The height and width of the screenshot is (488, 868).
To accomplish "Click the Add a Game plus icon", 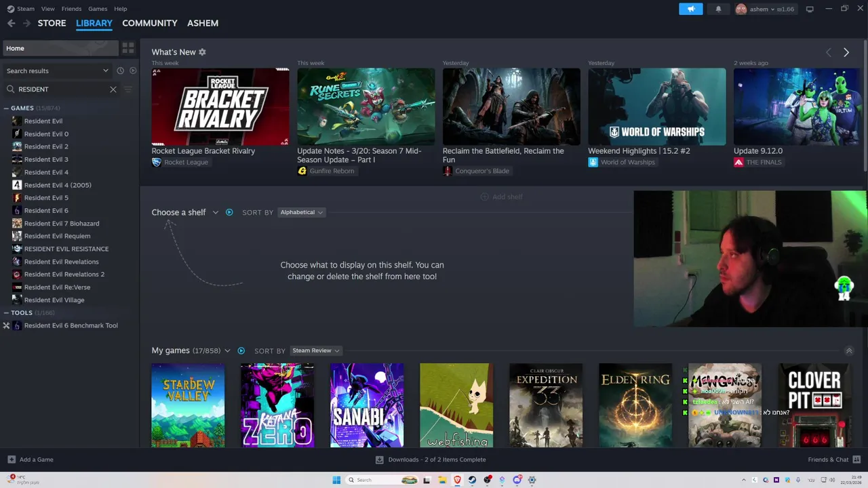I will click(12, 460).
